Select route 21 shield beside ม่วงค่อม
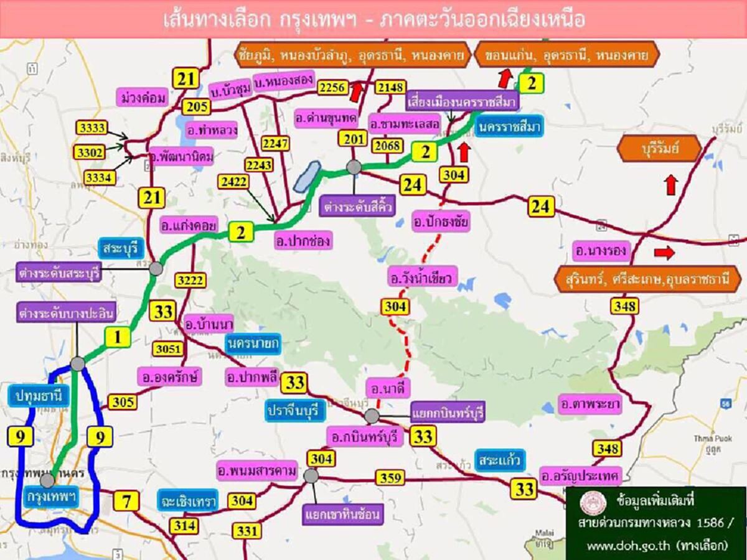Viewport: 747px width, 560px height. pos(187,80)
